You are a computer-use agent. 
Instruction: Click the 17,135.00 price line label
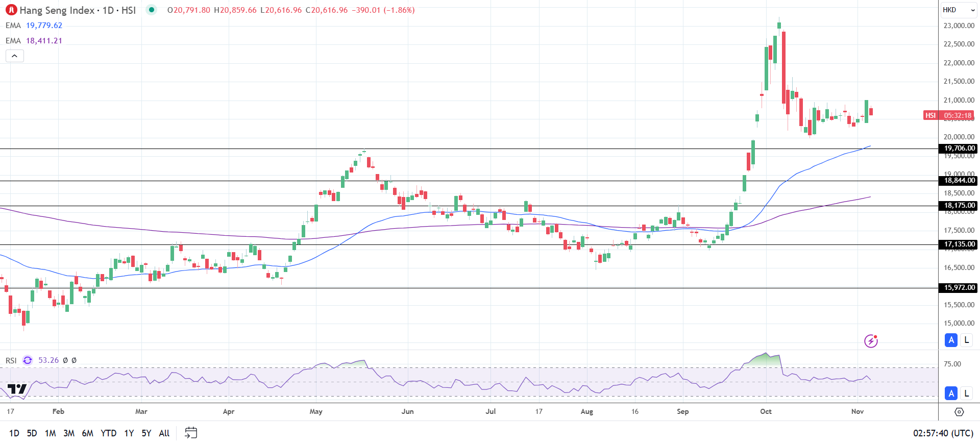click(x=959, y=244)
